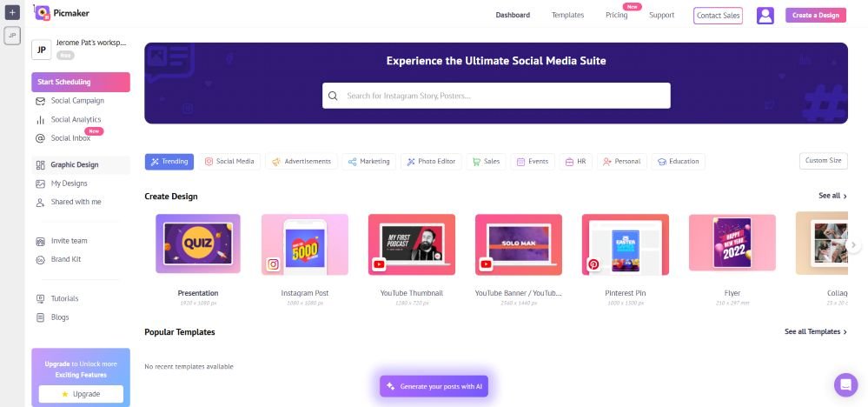Click the Brand Kit label

click(66, 260)
